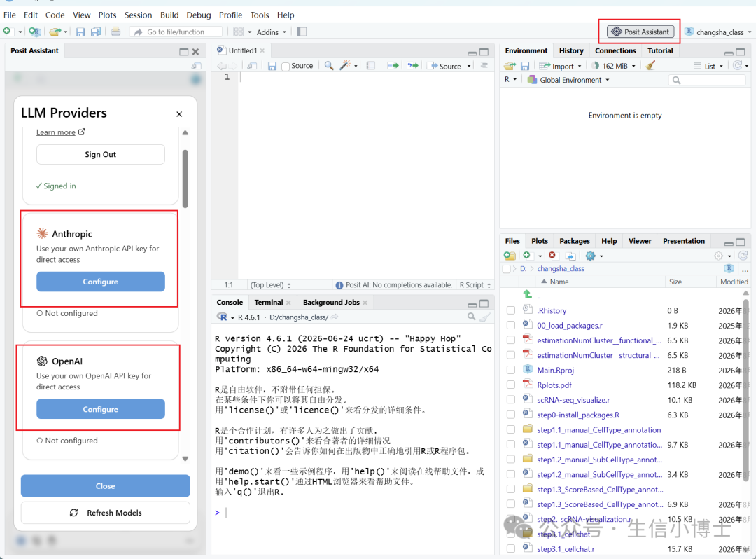Click the LLM Providers list scrollbar thumb
The height and width of the screenshot is (559, 756).
(x=185, y=179)
